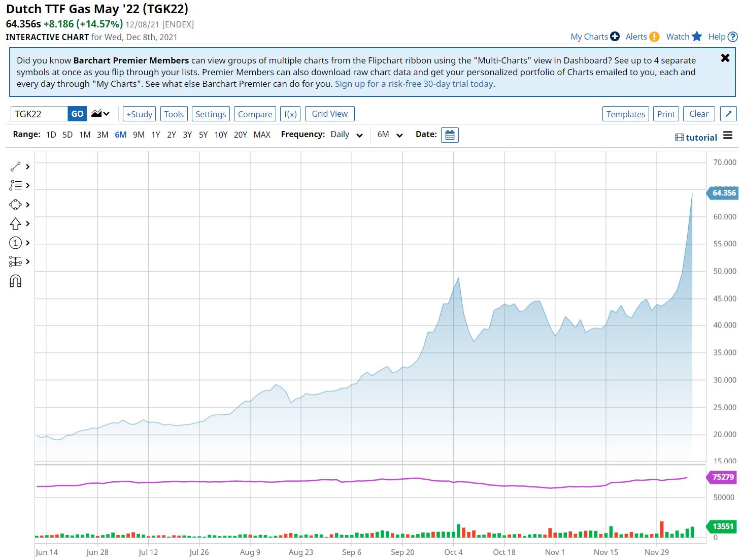Open the date calendar picker icon

pos(450,135)
